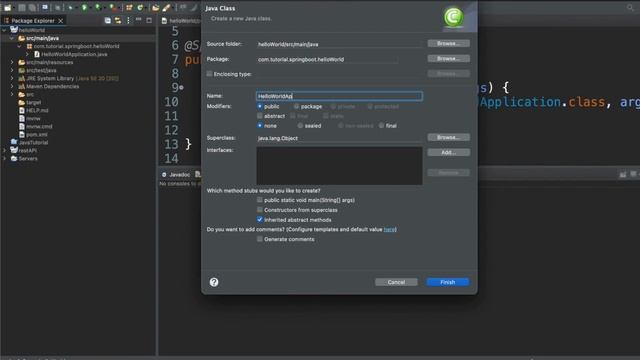Minimize the Package Explorer panel
Viewport: 640px width, 360px height.
pos(139,20)
